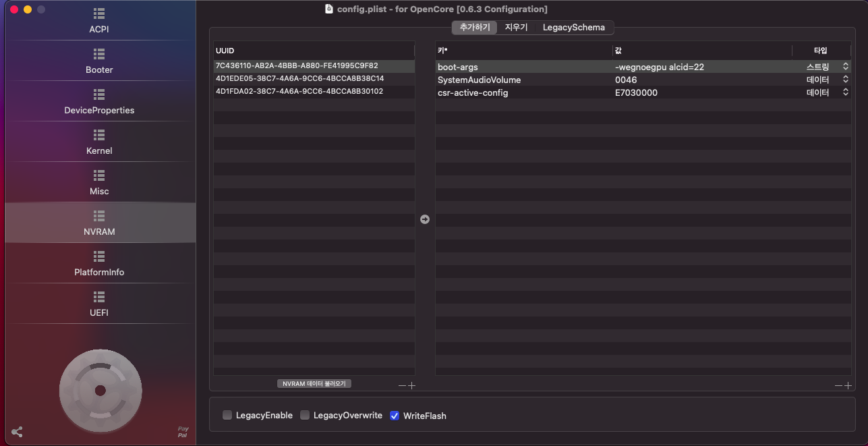Select the NVRAM section in sidebar
Image resolution: width=868 pixels, height=446 pixels.
[99, 223]
